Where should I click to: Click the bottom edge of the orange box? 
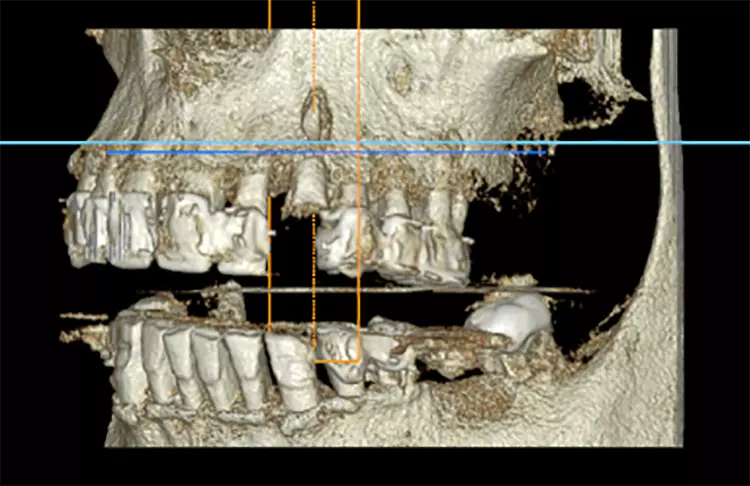click(336, 360)
